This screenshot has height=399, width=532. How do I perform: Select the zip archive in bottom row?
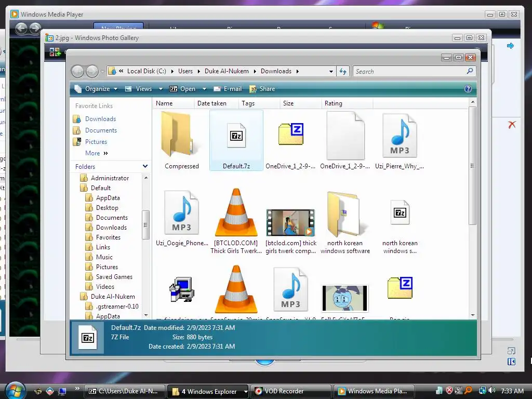[400, 288]
